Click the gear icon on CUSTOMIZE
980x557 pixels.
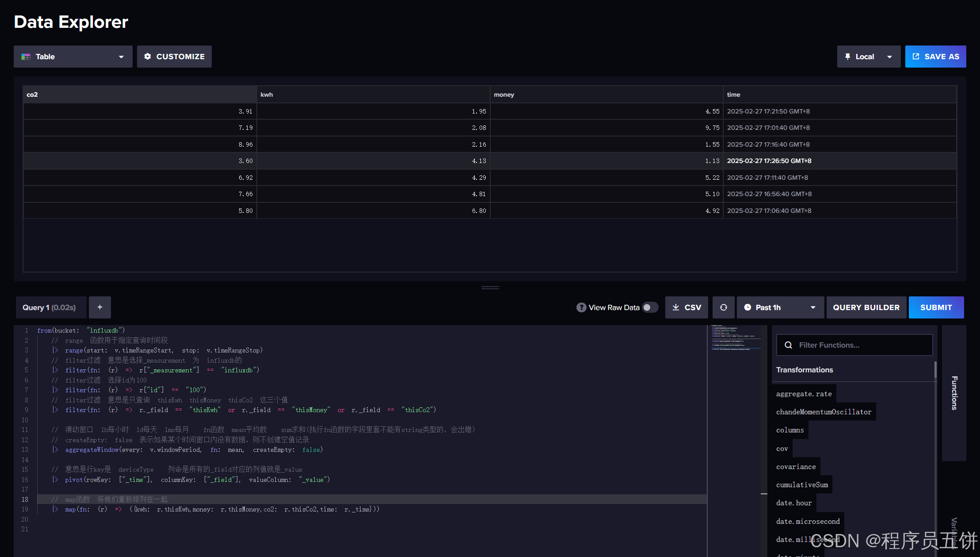(x=148, y=57)
